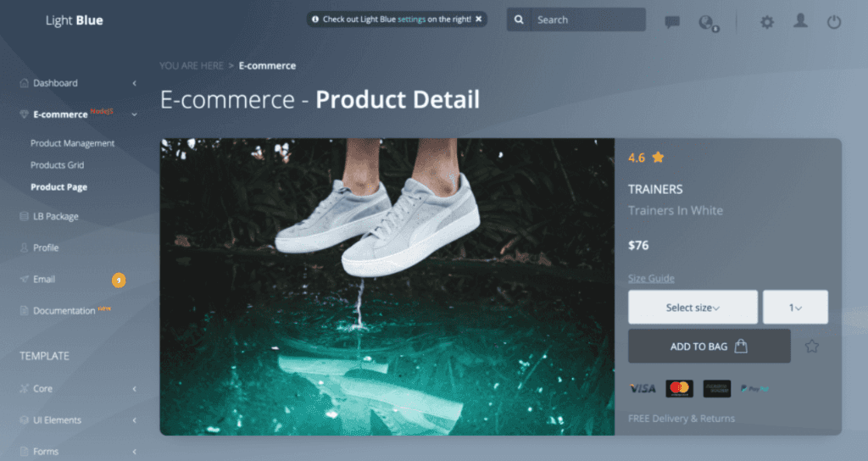
Task: Click the search magnifier icon
Action: pos(519,20)
